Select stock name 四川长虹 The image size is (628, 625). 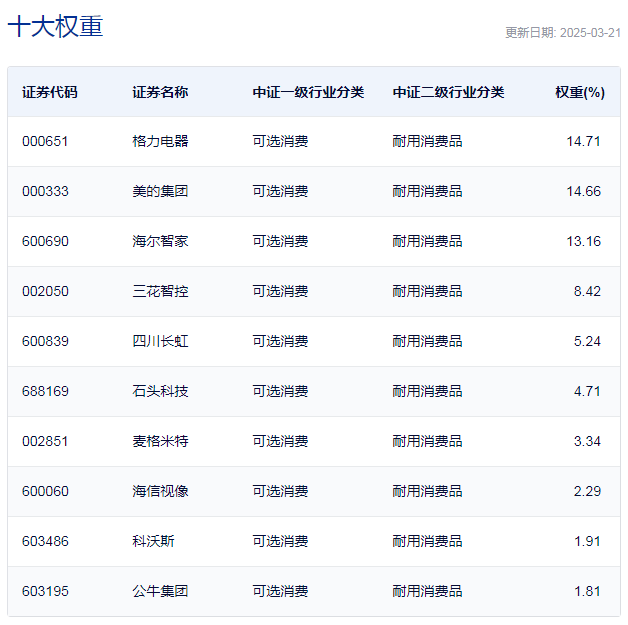tap(160, 342)
